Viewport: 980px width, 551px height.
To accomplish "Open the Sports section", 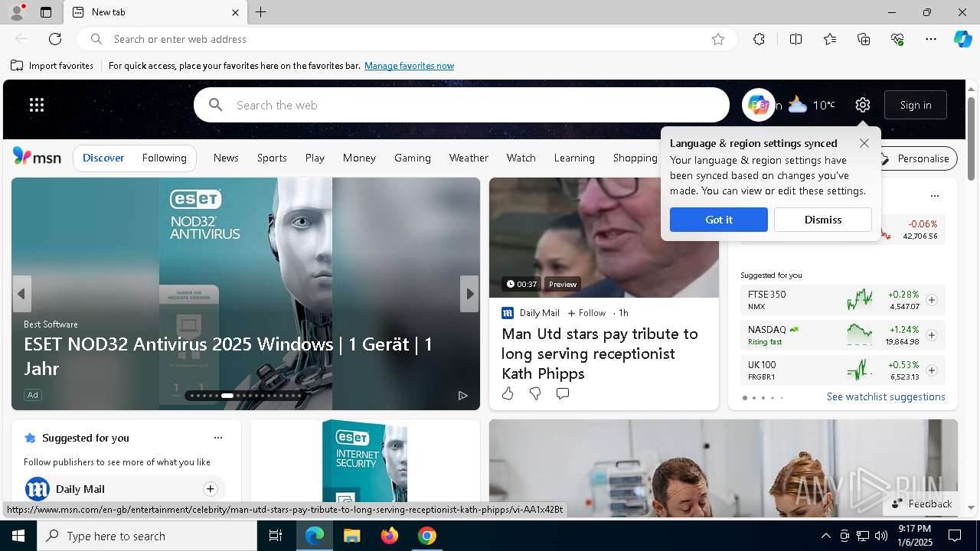I will click(272, 158).
